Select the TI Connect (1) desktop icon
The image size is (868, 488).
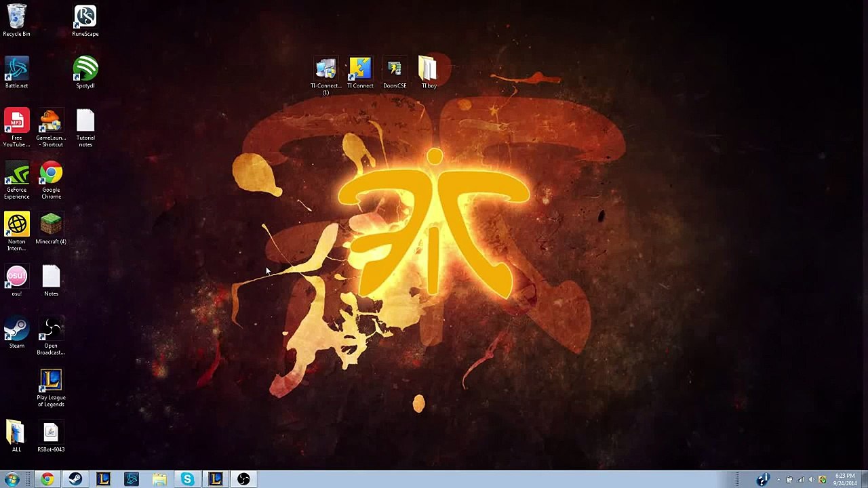325,77
